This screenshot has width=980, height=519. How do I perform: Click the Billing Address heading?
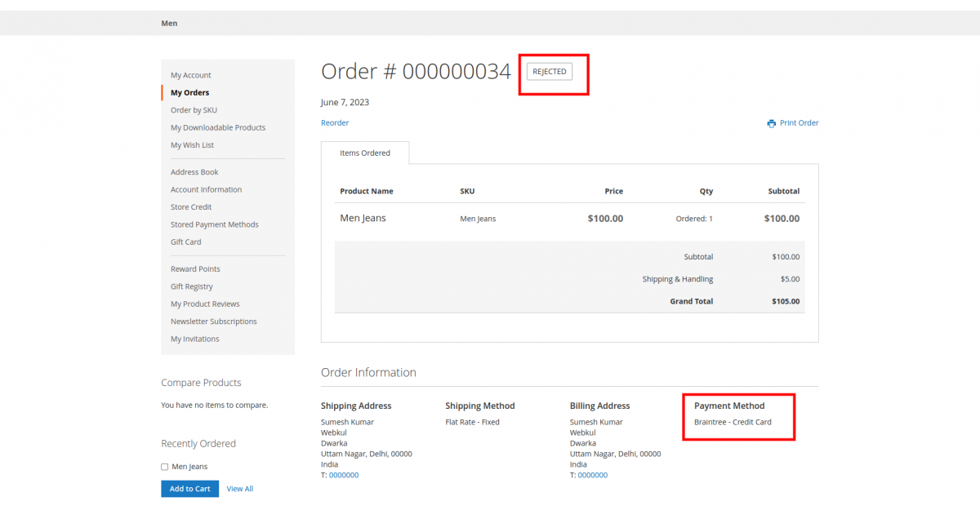click(x=600, y=406)
